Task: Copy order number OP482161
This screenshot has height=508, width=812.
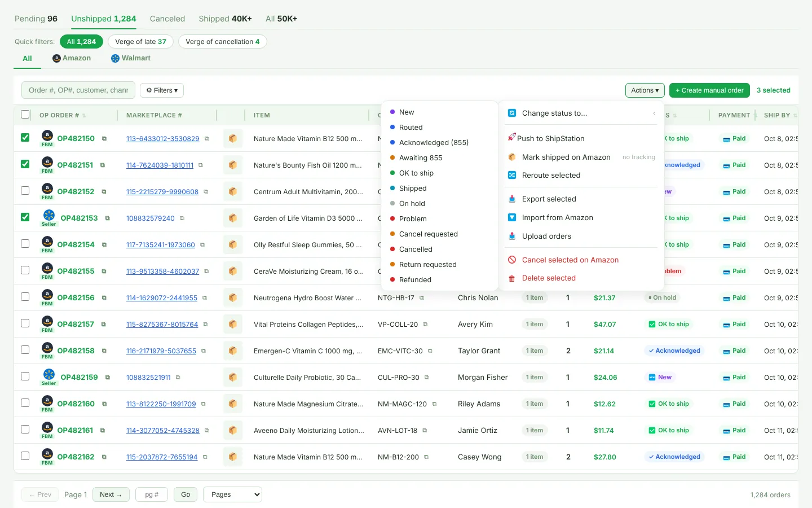Action: (103, 431)
